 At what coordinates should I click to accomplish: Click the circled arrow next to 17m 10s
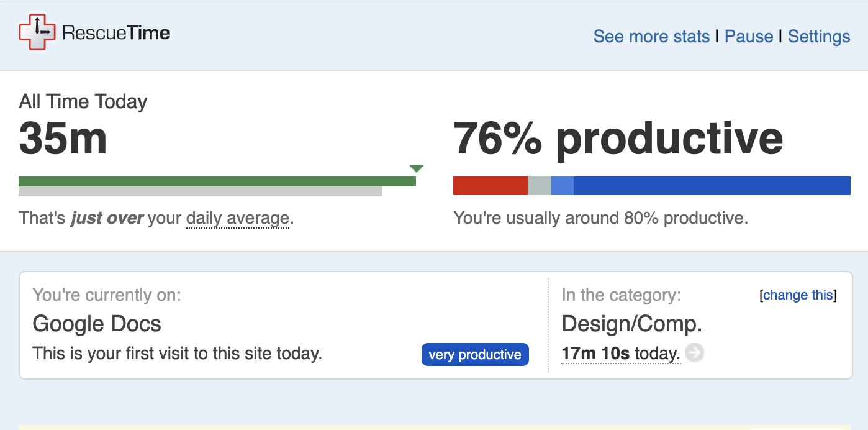pyautogui.click(x=695, y=353)
